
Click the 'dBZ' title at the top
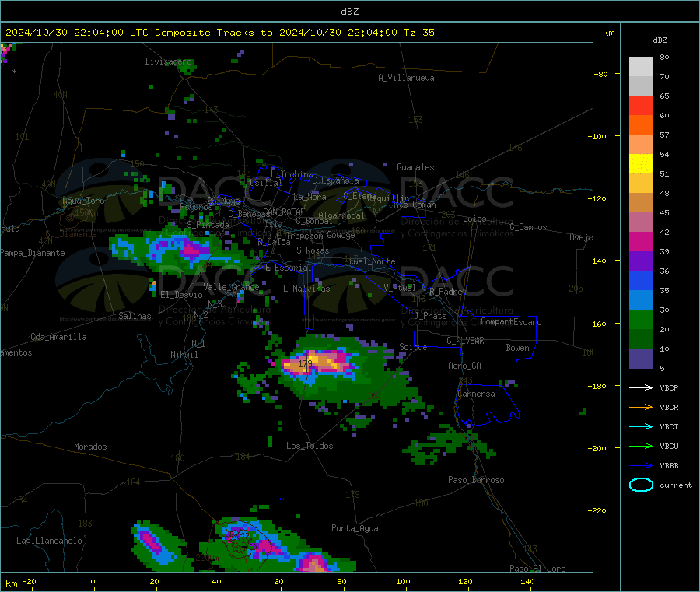pyautogui.click(x=349, y=12)
